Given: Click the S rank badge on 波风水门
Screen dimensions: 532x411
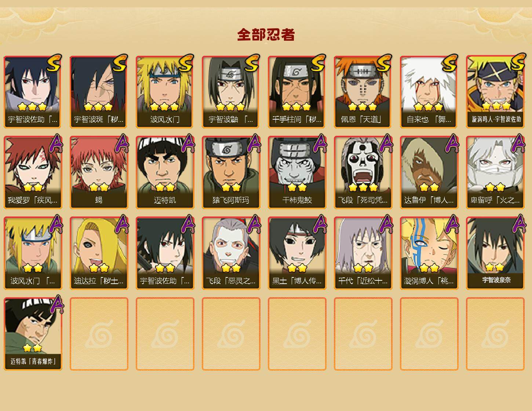Looking at the screenshot, I should click(186, 63).
